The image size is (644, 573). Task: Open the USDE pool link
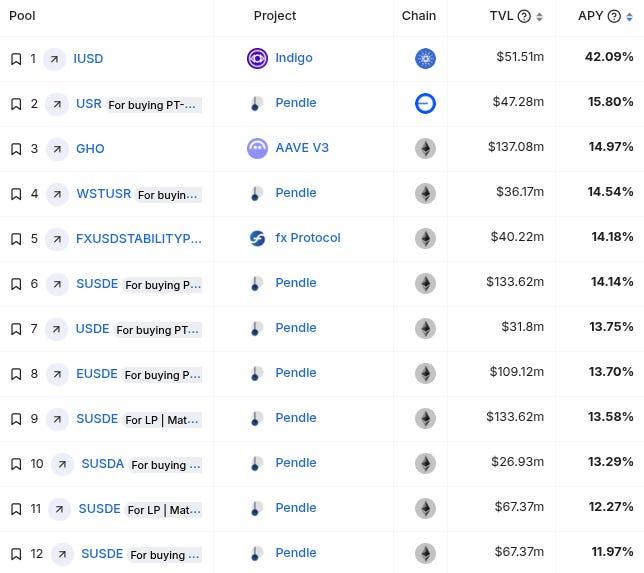(92, 329)
